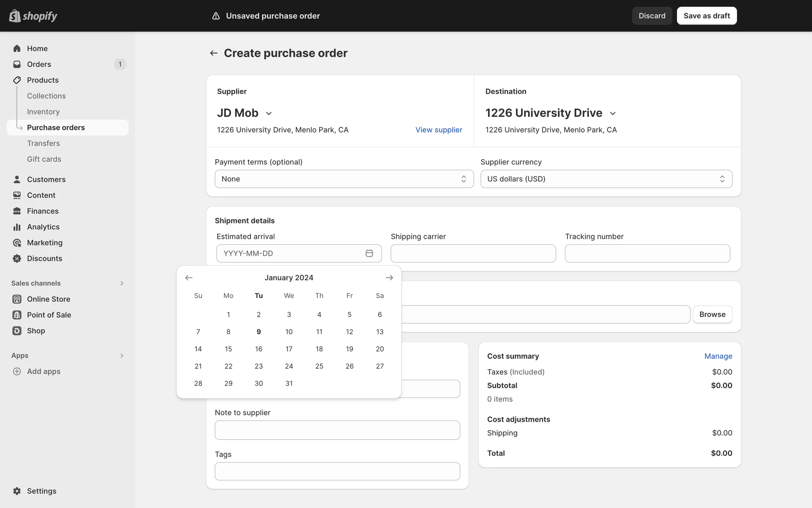
Task: Go to next month in calendar
Action: pos(389,278)
